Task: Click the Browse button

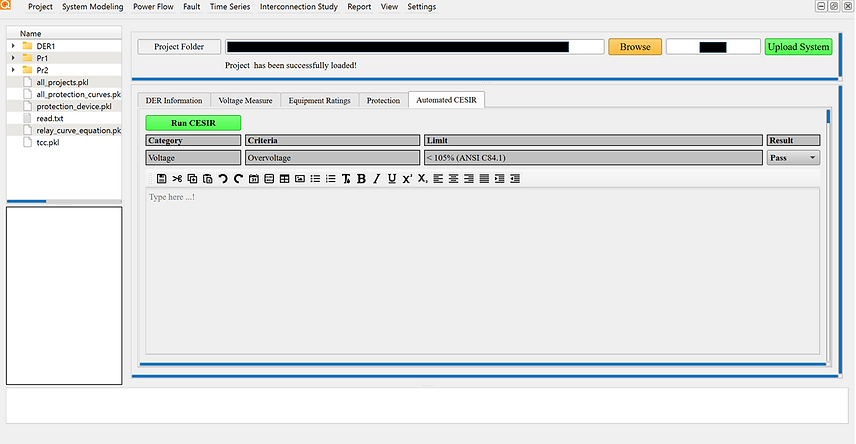Action: (x=635, y=47)
